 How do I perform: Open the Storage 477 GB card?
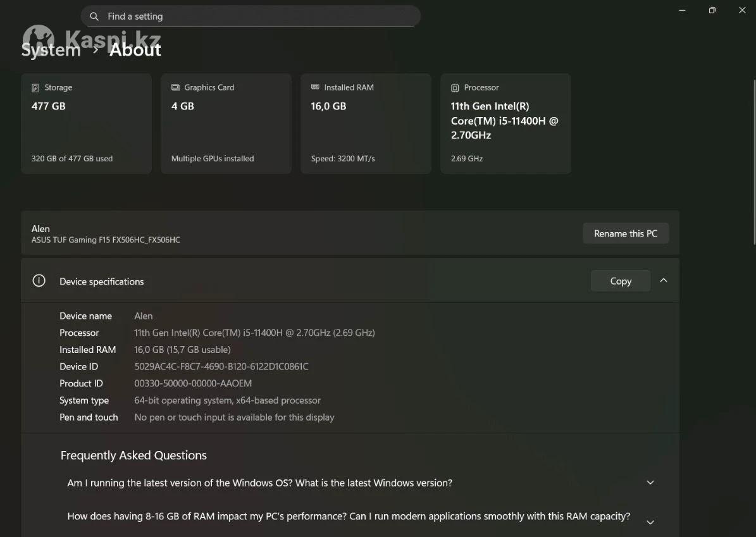click(86, 124)
